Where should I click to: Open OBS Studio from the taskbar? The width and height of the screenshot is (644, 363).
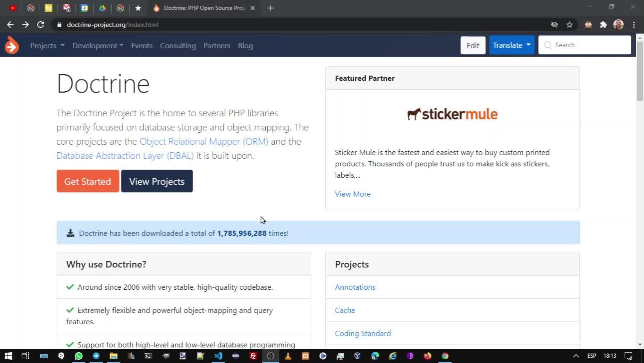pos(271,356)
